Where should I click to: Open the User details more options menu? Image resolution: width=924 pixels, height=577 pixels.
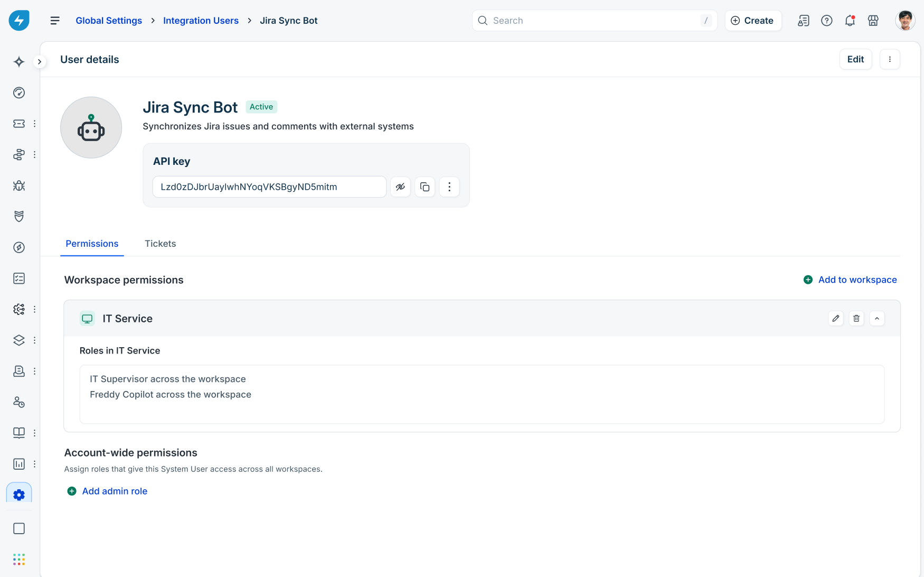pos(890,59)
